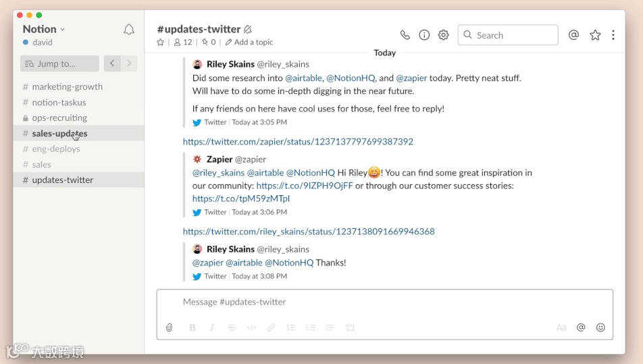This screenshot has height=364, width=643.
Task: Insert bulleted list in composer
Action: click(311, 328)
